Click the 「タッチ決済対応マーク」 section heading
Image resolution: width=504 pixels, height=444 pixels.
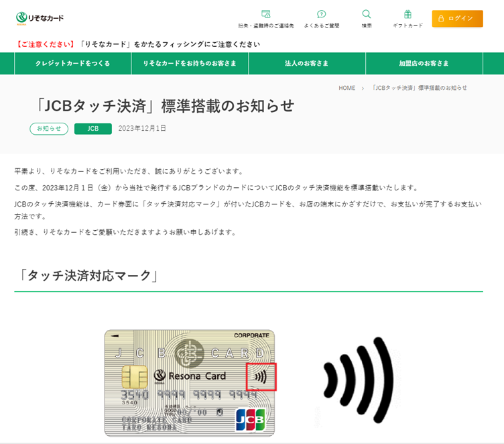[88, 276]
